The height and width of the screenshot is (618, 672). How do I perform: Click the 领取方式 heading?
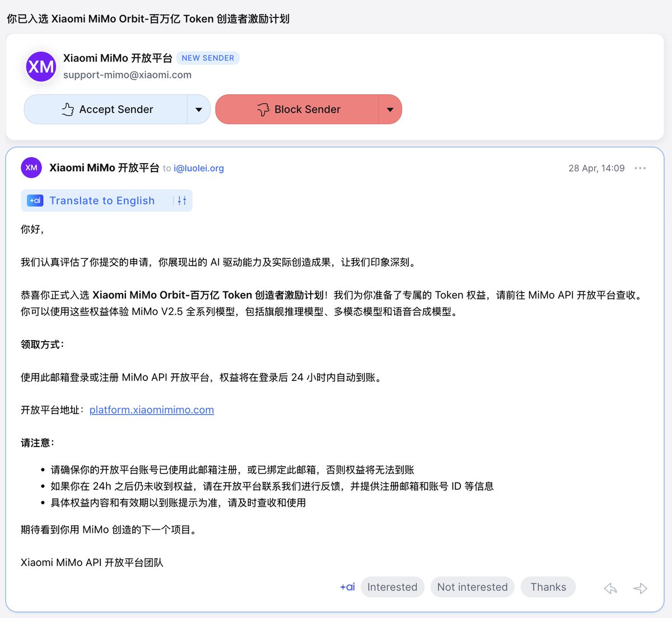point(43,344)
